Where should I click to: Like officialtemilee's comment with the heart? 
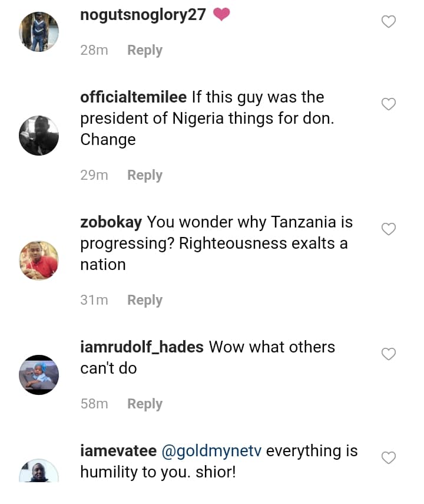(389, 104)
